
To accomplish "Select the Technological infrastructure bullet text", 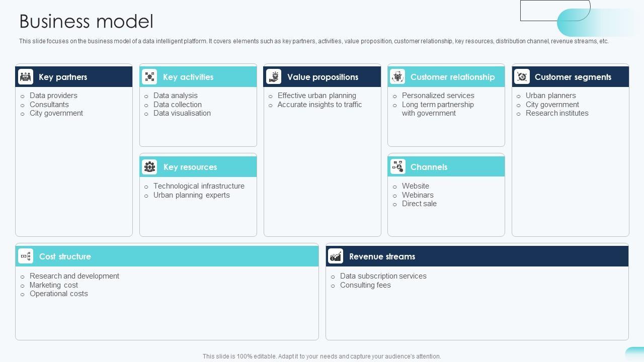I will 199,186.
